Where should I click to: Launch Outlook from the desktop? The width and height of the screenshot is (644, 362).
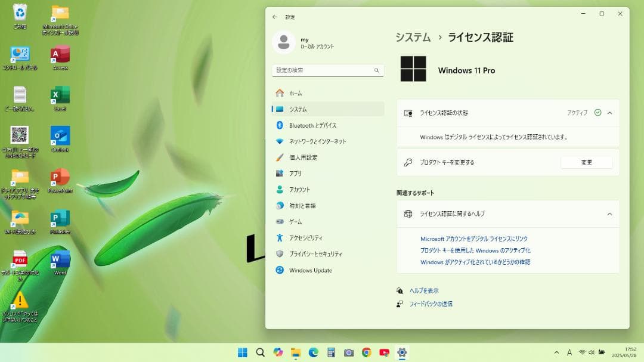[x=60, y=140]
